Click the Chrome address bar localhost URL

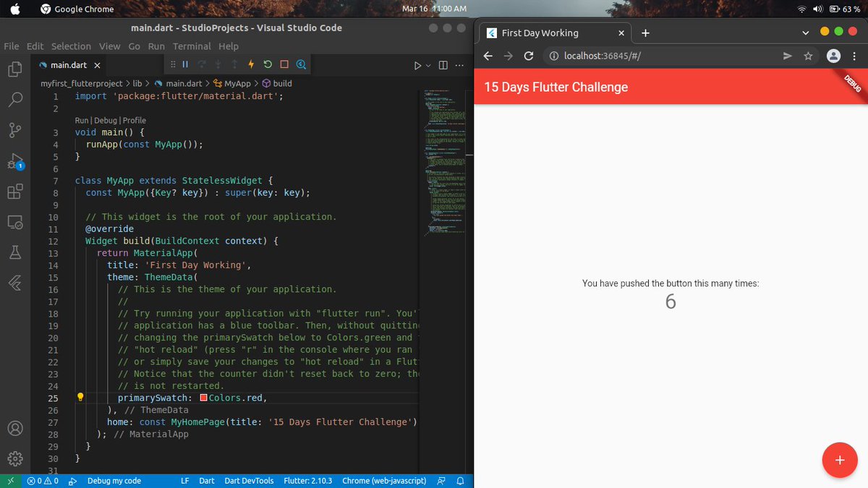(x=602, y=56)
